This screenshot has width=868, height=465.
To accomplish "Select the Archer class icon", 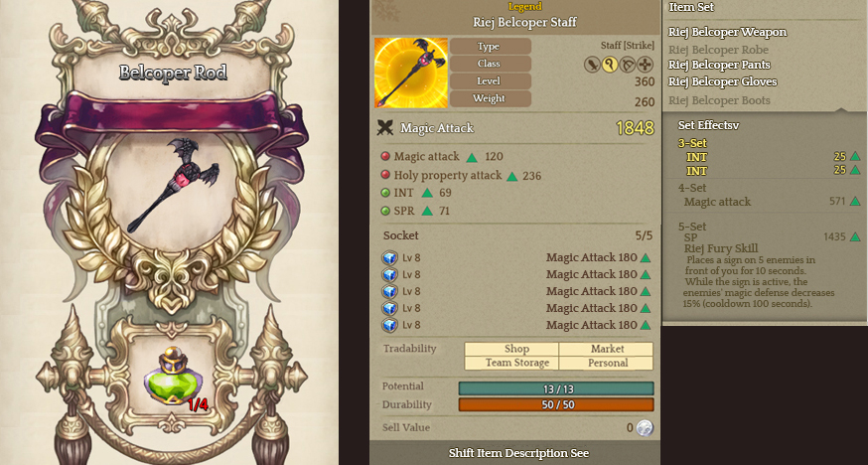I will pos(628,65).
